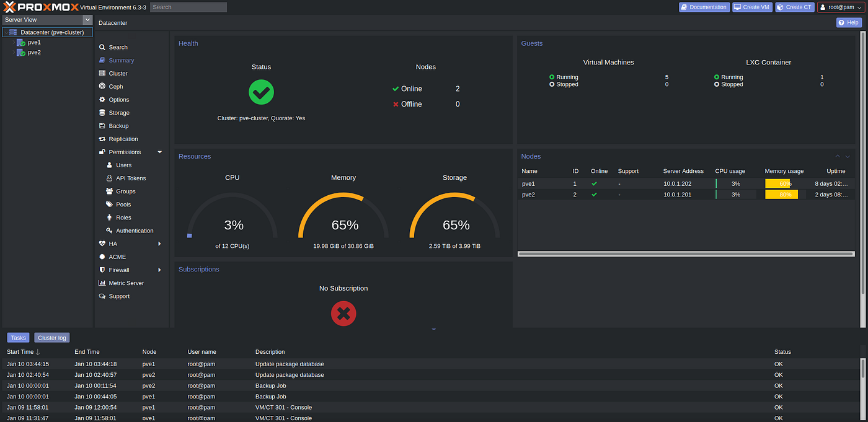The height and width of the screenshot is (422, 868).
Task: Click the Create VM button
Action: tap(753, 7)
